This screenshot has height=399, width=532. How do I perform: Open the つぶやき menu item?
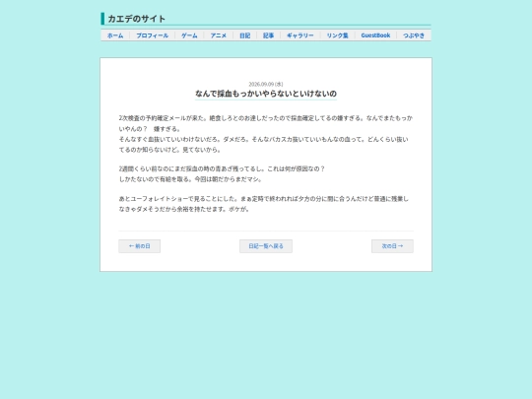(414, 35)
